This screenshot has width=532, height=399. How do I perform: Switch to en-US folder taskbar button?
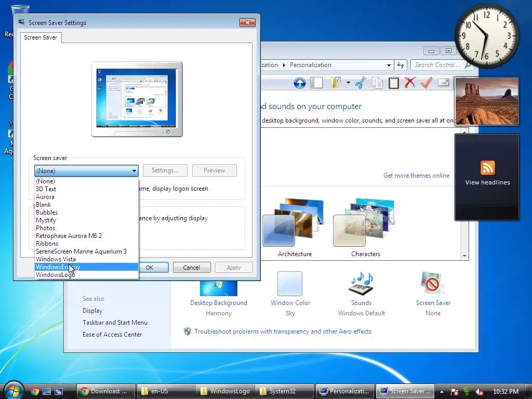(166, 391)
